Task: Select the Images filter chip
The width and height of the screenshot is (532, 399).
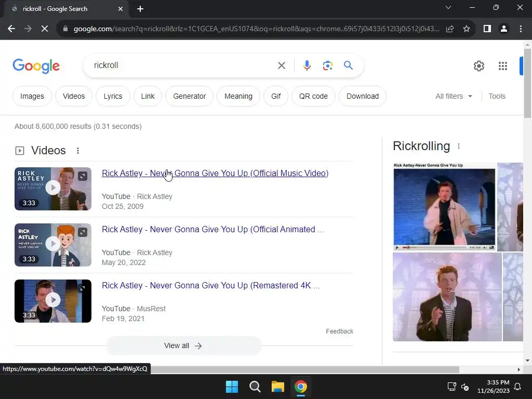Action: coord(32,96)
